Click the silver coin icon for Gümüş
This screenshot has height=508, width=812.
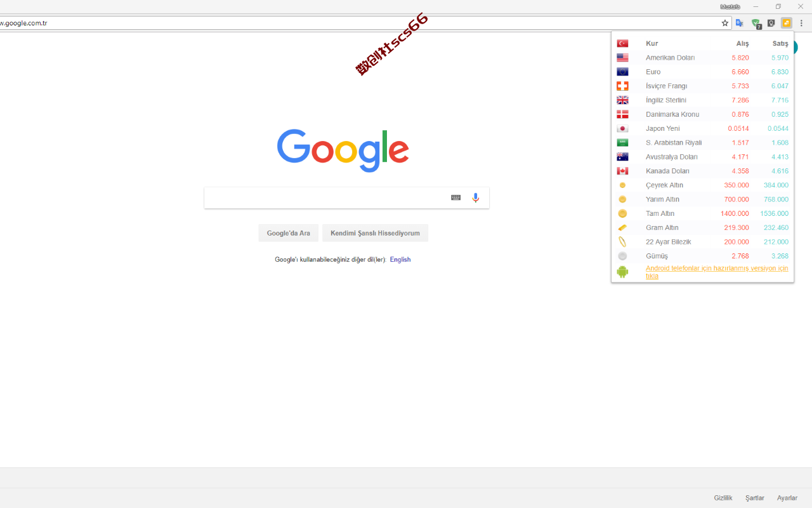622,256
